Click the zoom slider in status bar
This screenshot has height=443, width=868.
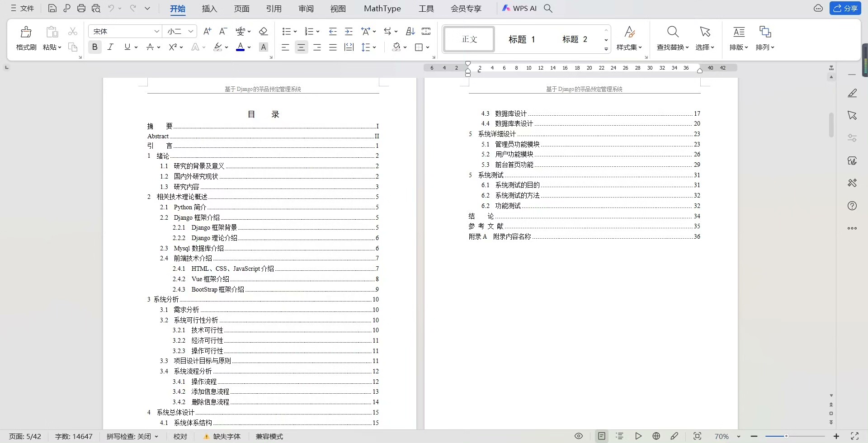coord(787,436)
